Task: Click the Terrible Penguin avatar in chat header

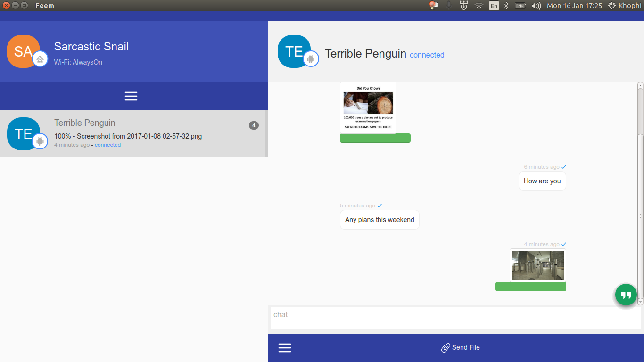Action: (294, 51)
